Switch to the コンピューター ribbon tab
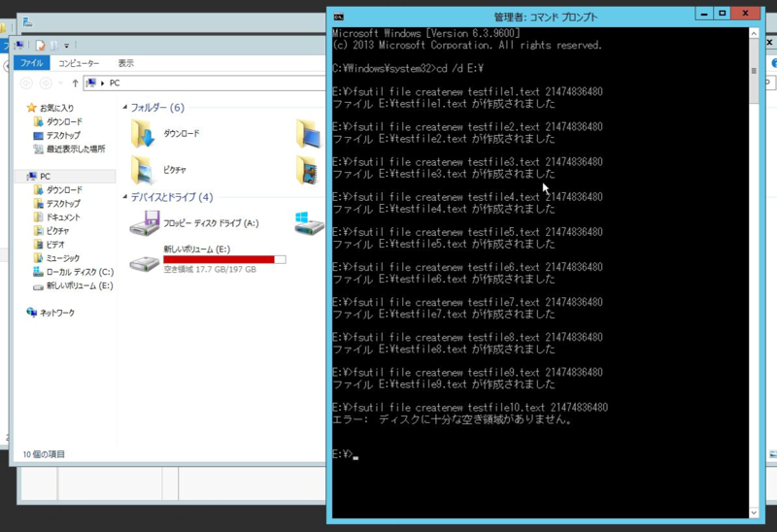Screen dimensions: 777x532 point(79,63)
